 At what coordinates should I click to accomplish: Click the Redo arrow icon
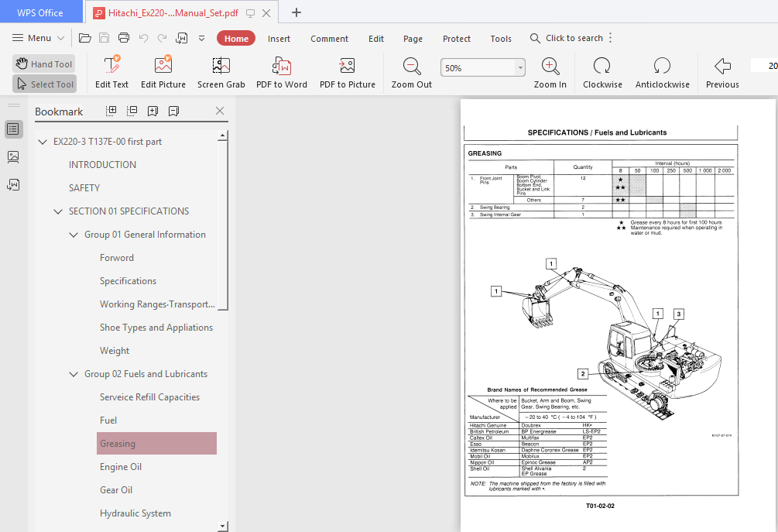click(163, 38)
